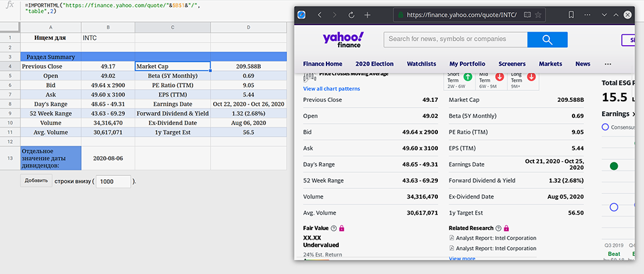Go back in browser history

tap(319, 15)
